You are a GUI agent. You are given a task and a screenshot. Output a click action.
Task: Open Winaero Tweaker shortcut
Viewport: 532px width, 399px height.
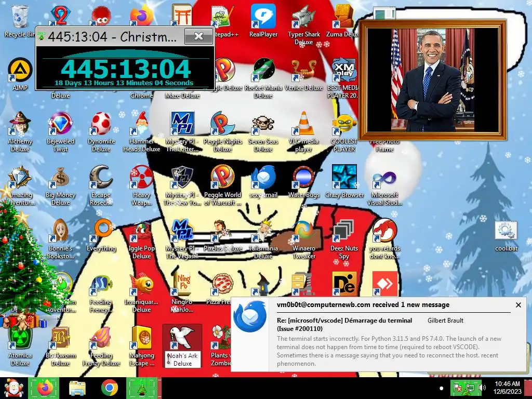[303, 239]
